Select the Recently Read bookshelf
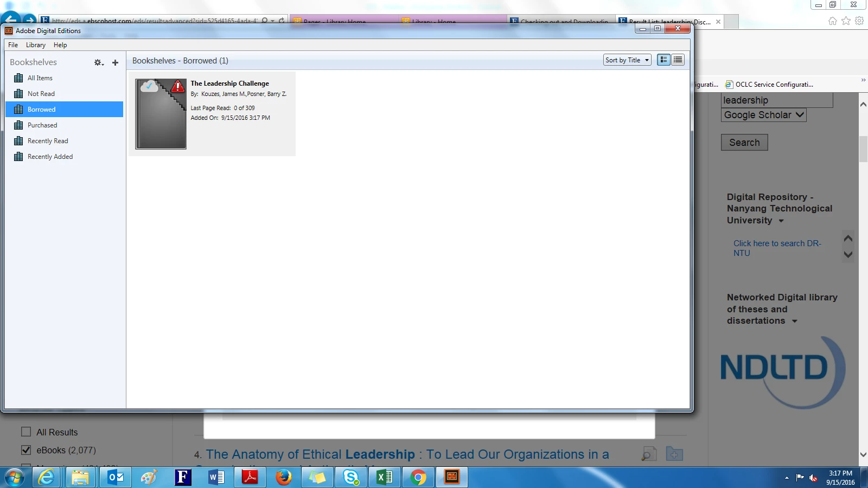Screen dimensions: 868x488 [x=65, y=141]
